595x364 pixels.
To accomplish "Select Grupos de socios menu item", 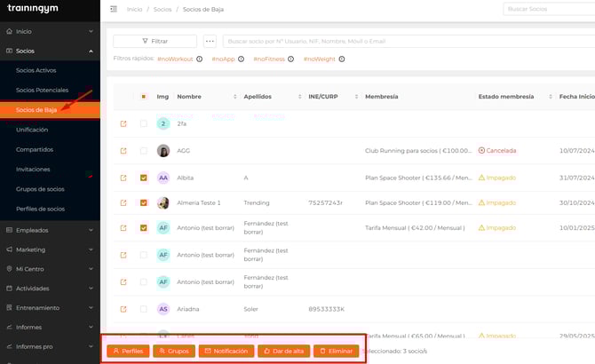I will click(40, 189).
